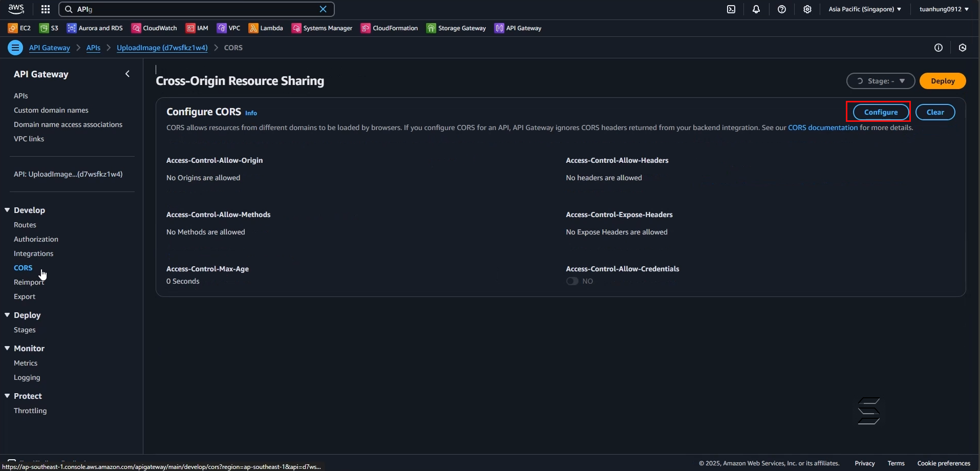This screenshot has width=980, height=471.
Task: Open the CloudShell icon in the top bar
Action: [731, 9]
